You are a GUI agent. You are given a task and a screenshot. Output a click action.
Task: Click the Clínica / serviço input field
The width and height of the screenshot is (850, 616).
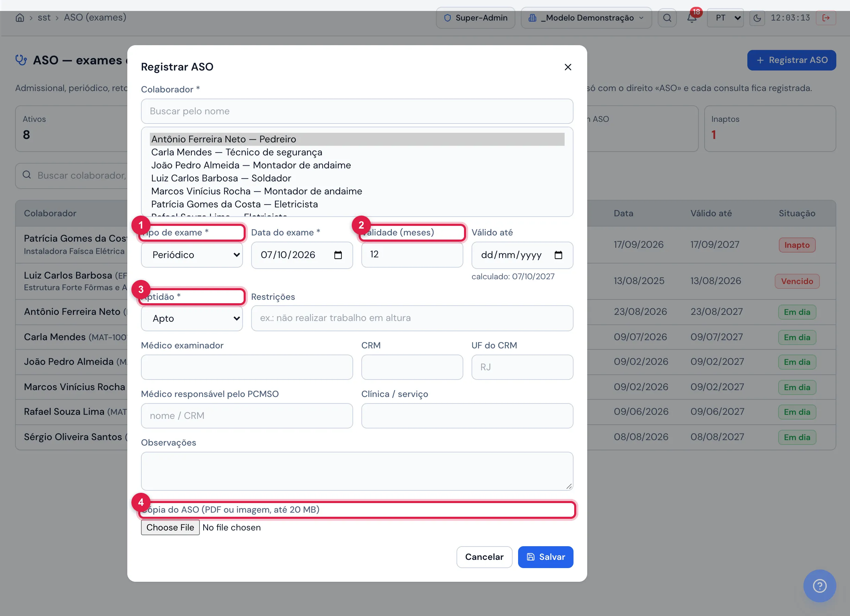tap(467, 416)
